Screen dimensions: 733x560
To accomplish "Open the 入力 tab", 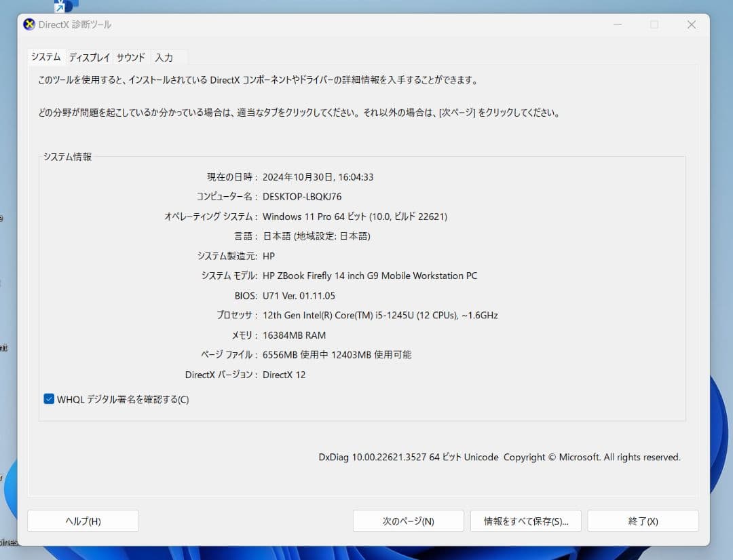I will point(165,57).
